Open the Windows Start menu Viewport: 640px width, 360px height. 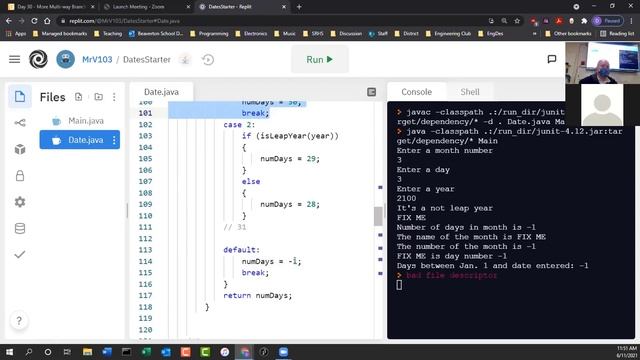(9, 352)
